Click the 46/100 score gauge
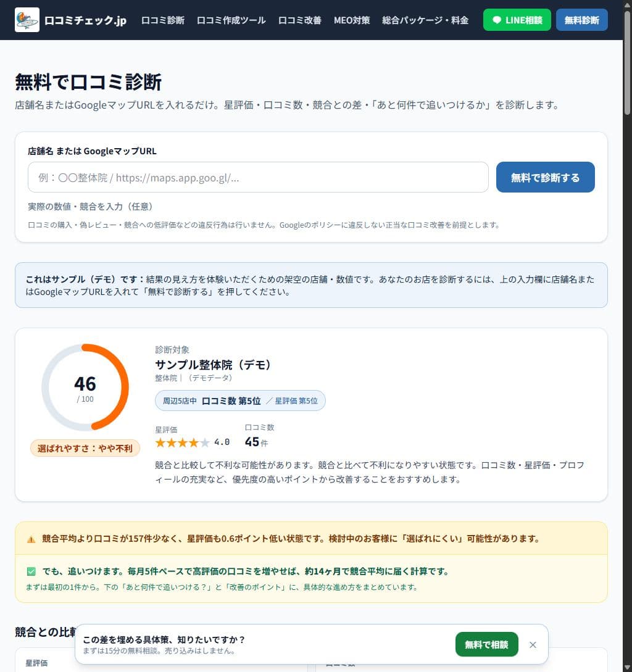Viewport: 632px width, 672px height. click(x=85, y=387)
